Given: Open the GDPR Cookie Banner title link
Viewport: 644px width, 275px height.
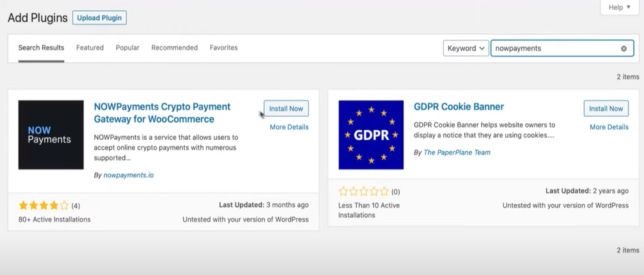Looking at the screenshot, I should click(x=459, y=107).
